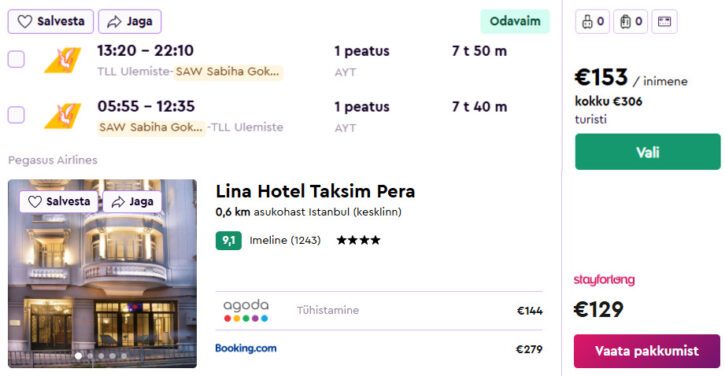Click the Odavaim cheapest label
Screen dimensions: 725x376
[515, 21]
